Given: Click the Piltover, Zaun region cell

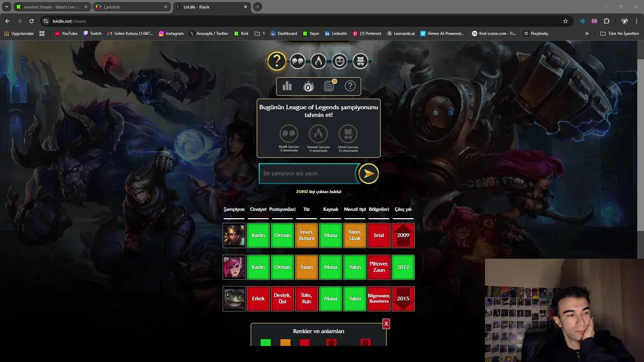Looking at the screenshot, I should coord(379,267).
